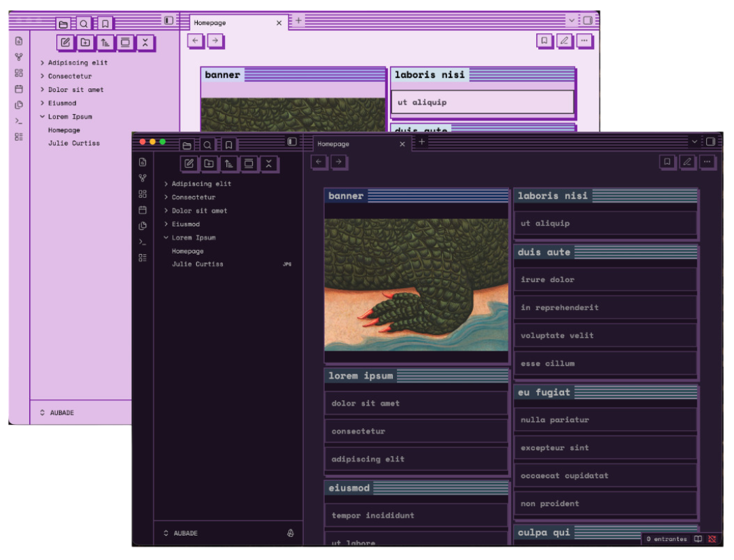Viewport: 734px width, 560px height.
Task: Create new canvas from dark window ribbon
Action: point(143,194)
